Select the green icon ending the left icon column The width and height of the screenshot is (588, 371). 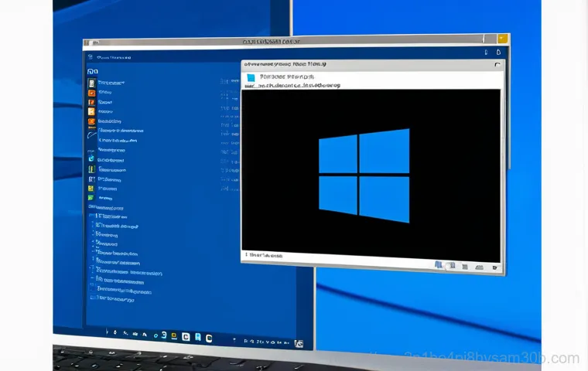(x=91, y=198)
